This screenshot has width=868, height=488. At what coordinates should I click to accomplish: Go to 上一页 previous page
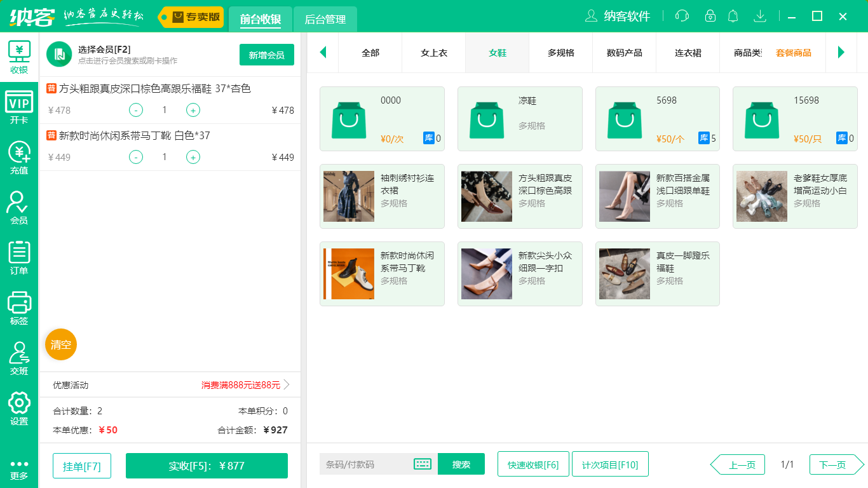click(737, 464)
